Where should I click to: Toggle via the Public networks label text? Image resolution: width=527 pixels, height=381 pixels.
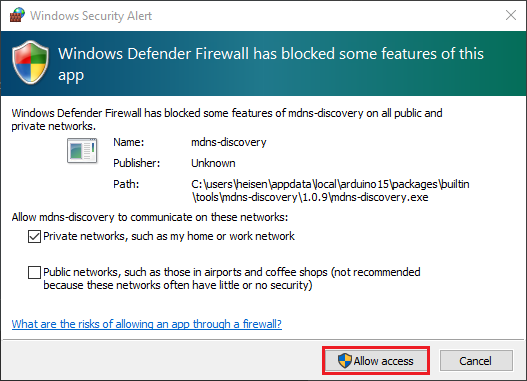[x=232, y=279]
